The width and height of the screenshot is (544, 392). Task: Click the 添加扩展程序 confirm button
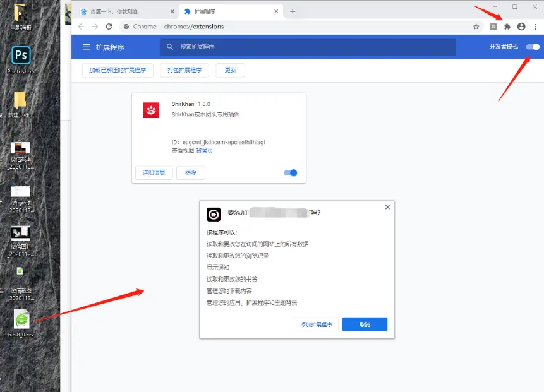(316, 324)
